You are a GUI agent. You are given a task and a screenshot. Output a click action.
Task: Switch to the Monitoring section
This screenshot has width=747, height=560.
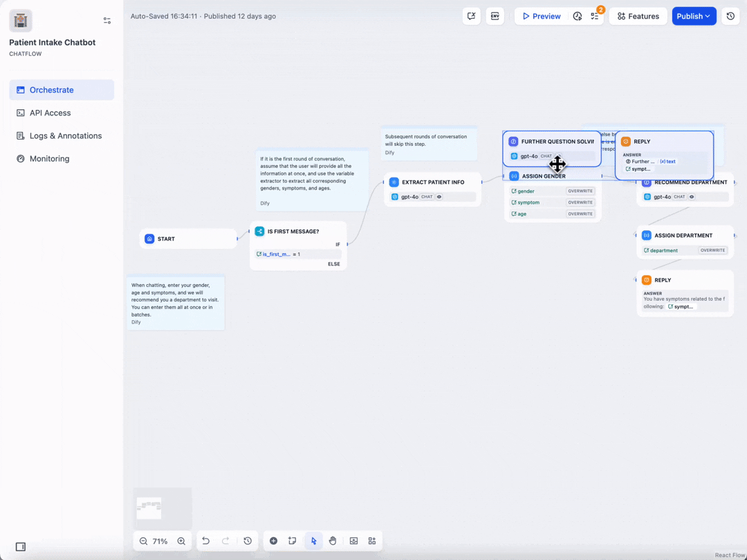click(x=48, y=158)
